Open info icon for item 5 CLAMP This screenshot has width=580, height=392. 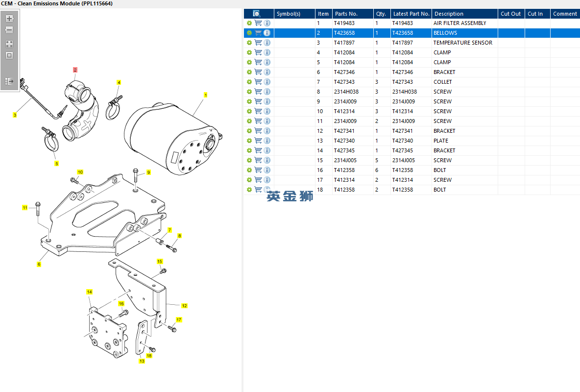click(x=267, y=62)
